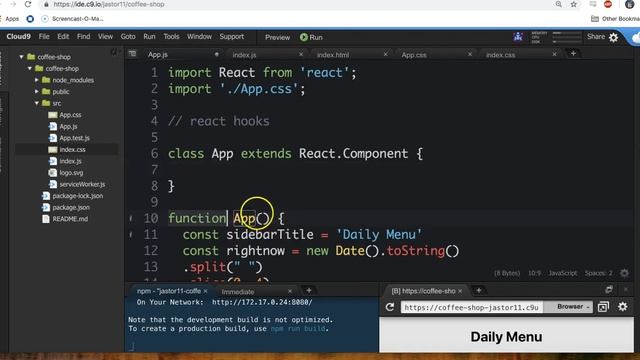Open package-lock.json in the file tree
Image resolution: width=640 pixels, height=360 pixels.
click(78, 196)
